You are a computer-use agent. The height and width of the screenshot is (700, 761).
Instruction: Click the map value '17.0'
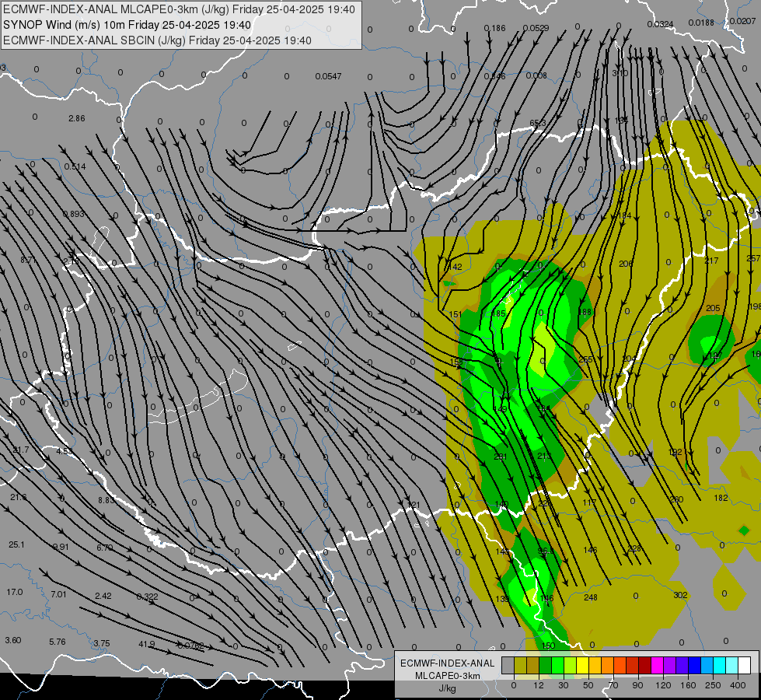(x=15, y=592)
